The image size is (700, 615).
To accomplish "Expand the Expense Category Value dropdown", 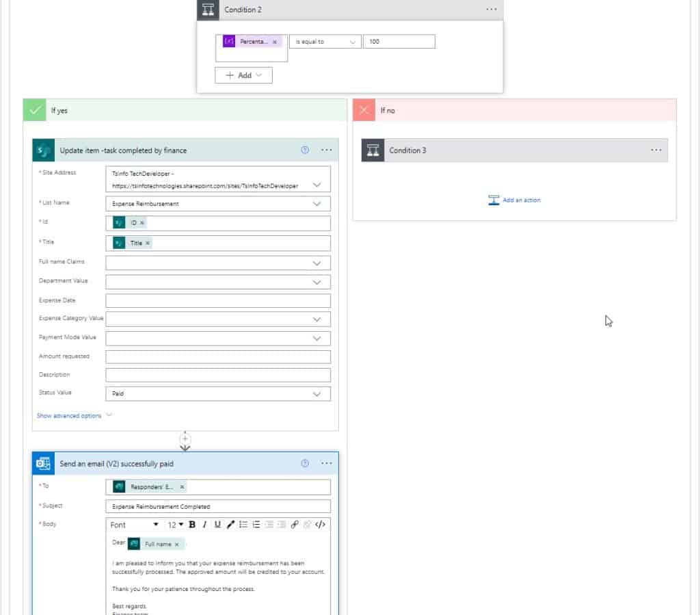I will pos(317,319).
